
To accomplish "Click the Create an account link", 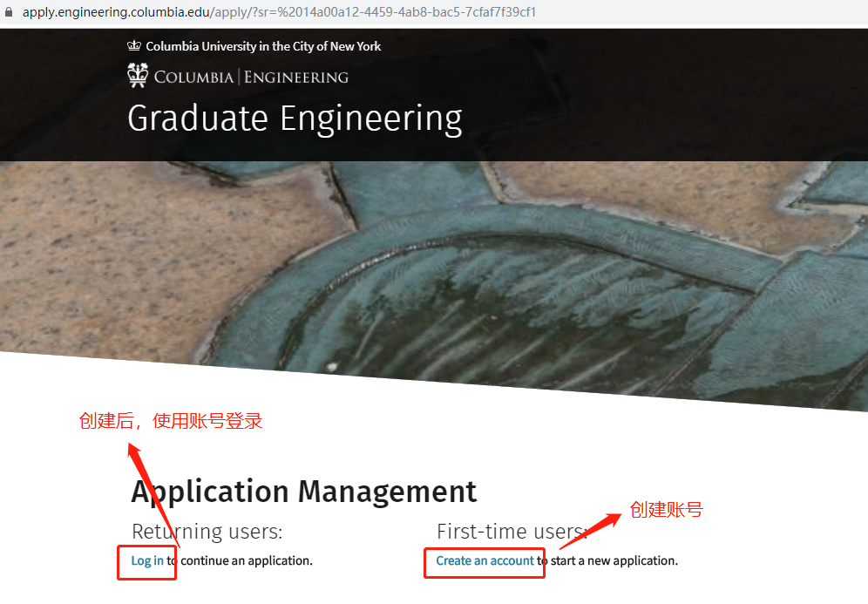I will click(x=485, y=560).
